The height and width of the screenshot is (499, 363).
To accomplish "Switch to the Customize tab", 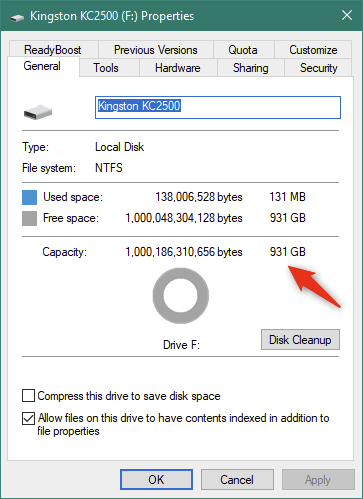I will tap(313, 50).
